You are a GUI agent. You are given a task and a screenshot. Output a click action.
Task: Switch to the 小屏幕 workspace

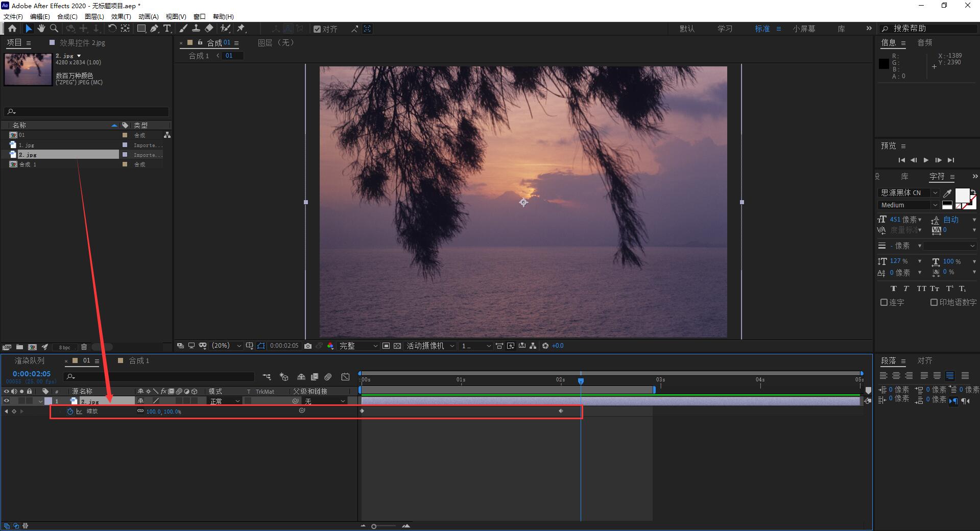click(x=804, y=29)
